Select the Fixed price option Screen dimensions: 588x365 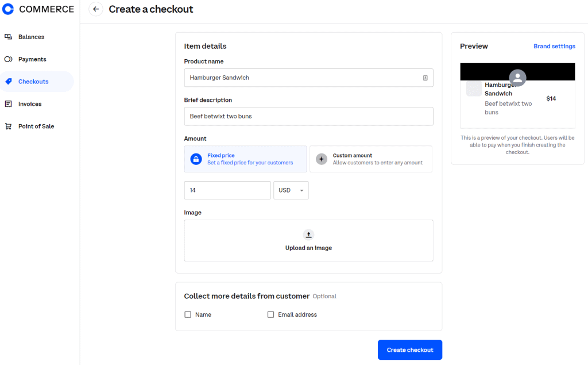tap(245, 159)
